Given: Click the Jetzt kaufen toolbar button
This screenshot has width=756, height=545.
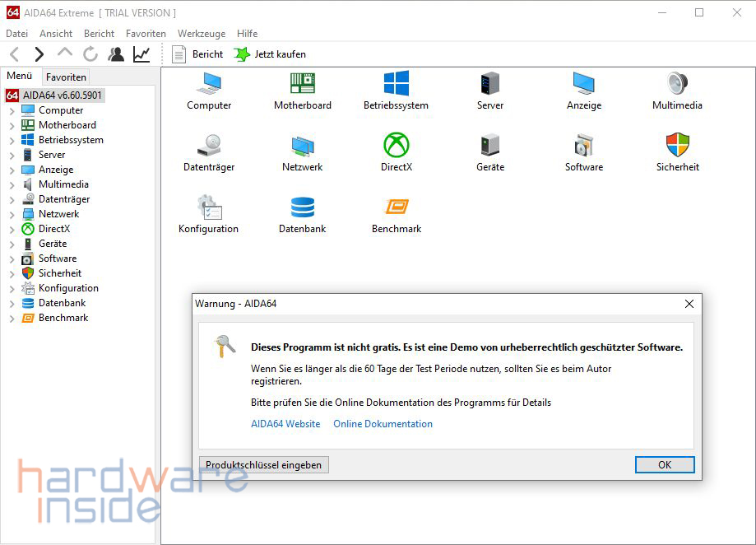Looking at the screenshot, I should point(270,54).
